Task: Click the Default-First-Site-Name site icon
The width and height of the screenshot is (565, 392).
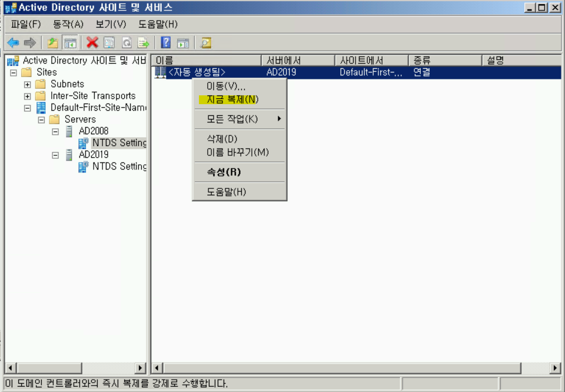Action: (x=41, y=108)
